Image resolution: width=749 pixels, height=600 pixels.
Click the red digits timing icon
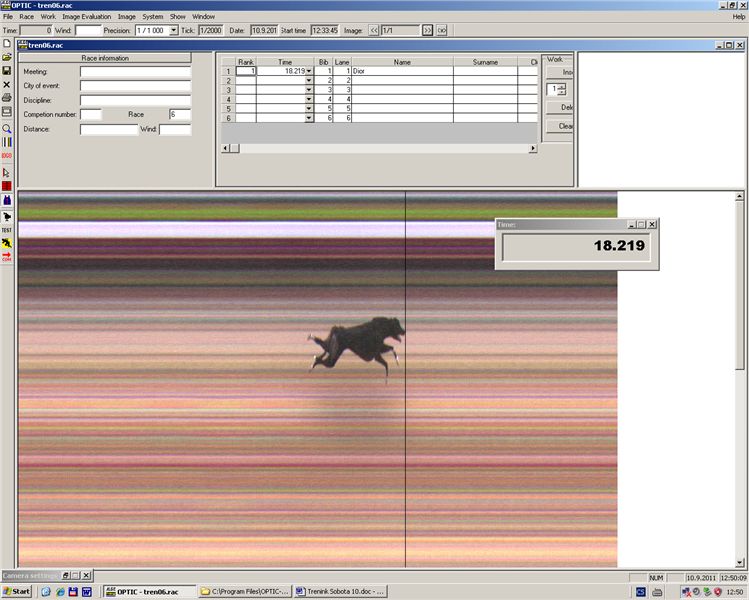click(x=7, y=156)
